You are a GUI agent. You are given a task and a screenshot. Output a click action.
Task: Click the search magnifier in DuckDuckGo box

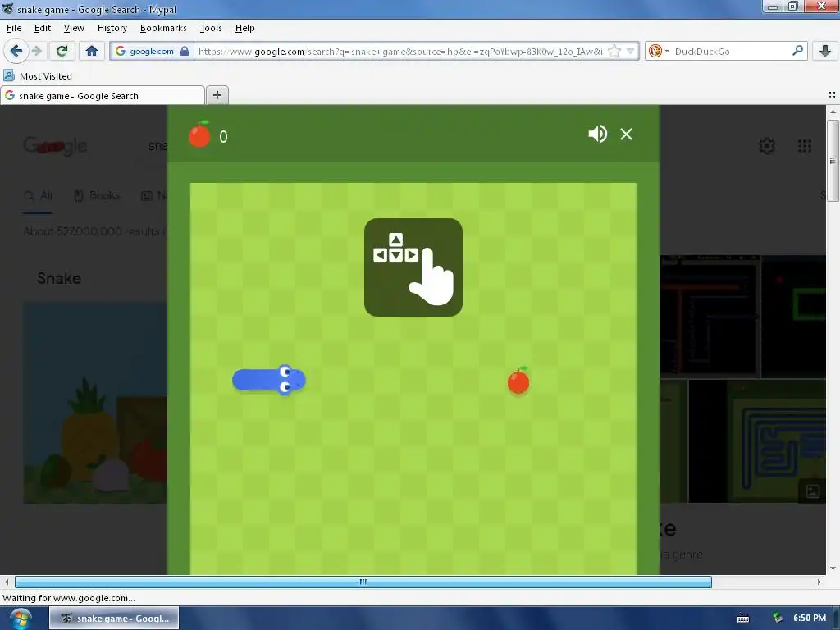coord(797,51)
